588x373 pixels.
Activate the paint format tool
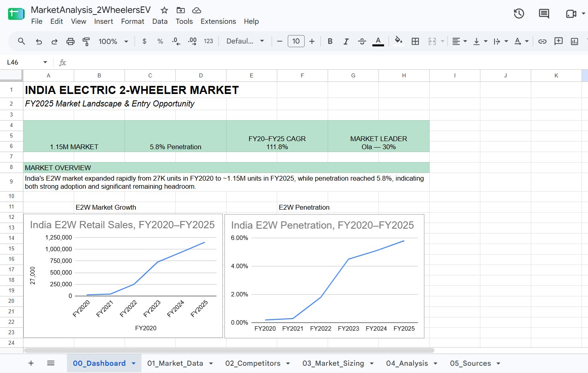click(x=86, y=41)
